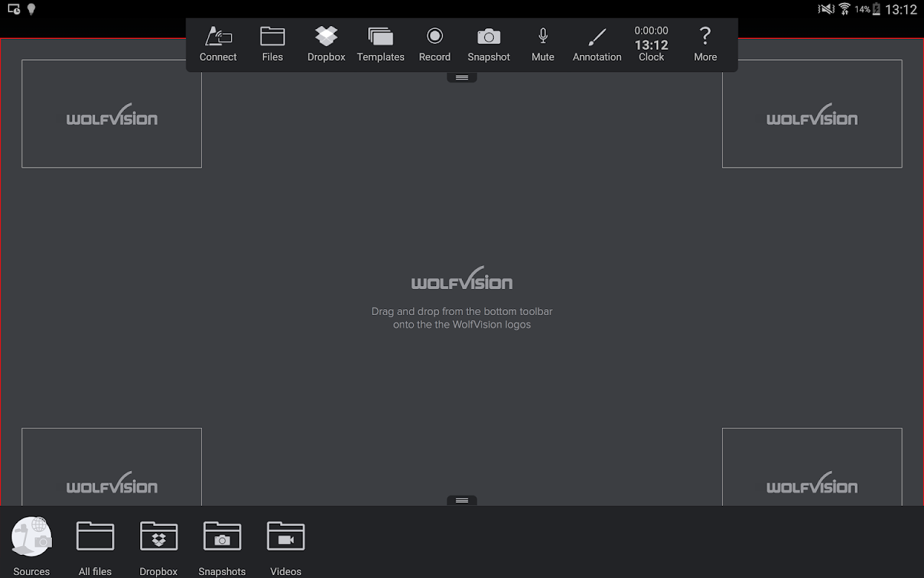Screen dimensions: 924x578
Task: Click the 'Drag and drop from the bottom toolbar' hint
Action: [462, 318]
